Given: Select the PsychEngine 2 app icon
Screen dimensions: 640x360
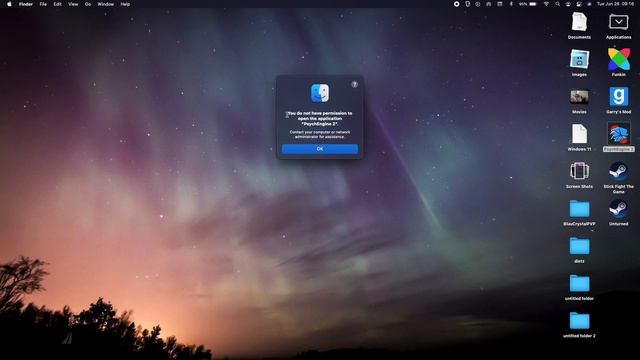Looking at the screenshot, I should [x=618, y=133].
